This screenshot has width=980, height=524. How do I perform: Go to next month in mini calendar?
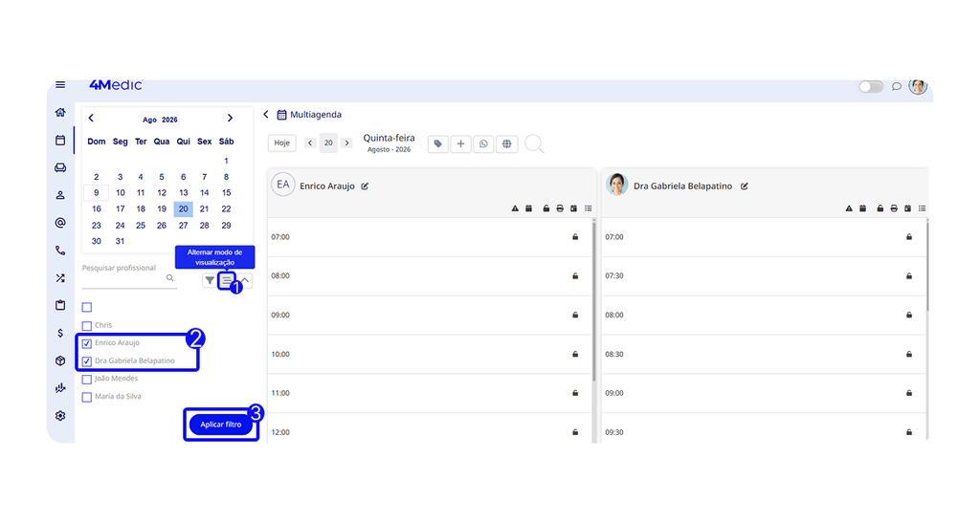coord(230,118)
